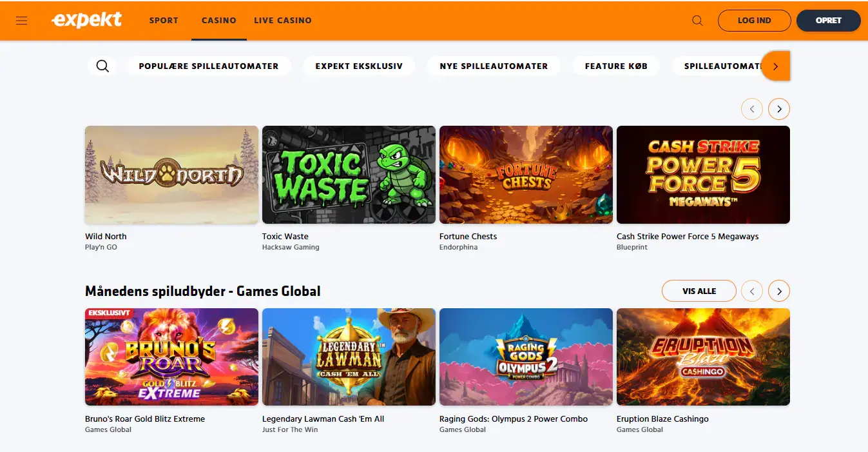This screenshot has height=452, width=868.
Task: Select the Feature Køb category chip
Action: pyautogui.click(x=616, y=66)
